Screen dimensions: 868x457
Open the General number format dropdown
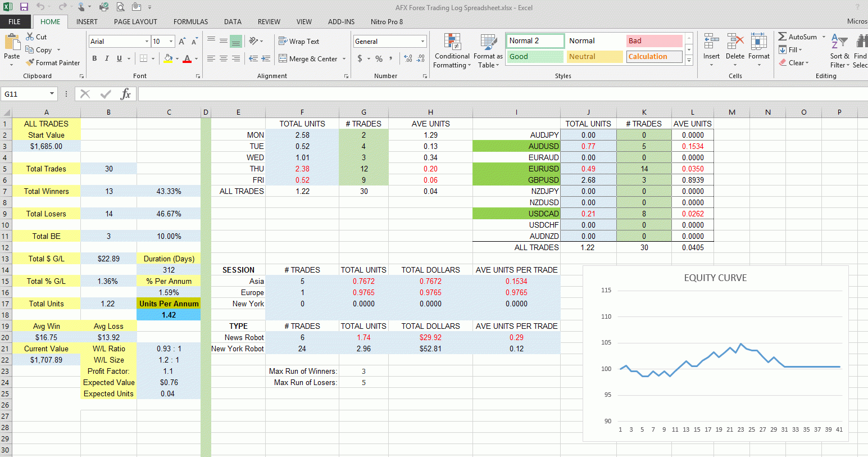(422, 42)
